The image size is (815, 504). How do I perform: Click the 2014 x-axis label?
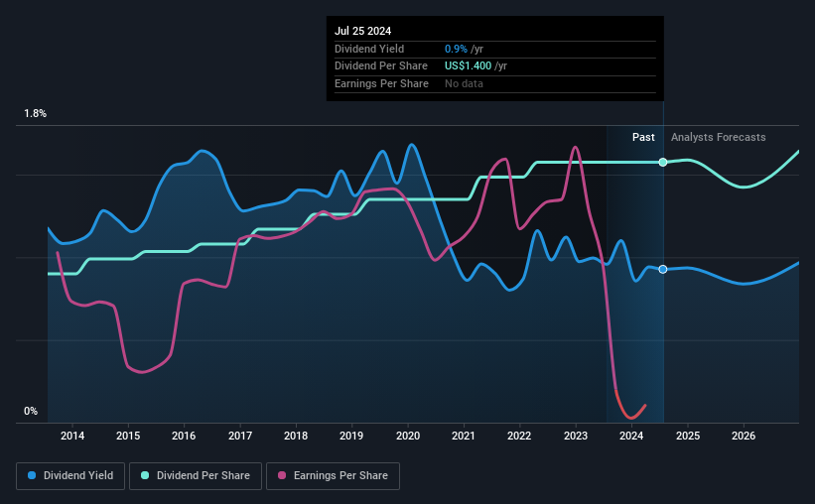point(72,436)
